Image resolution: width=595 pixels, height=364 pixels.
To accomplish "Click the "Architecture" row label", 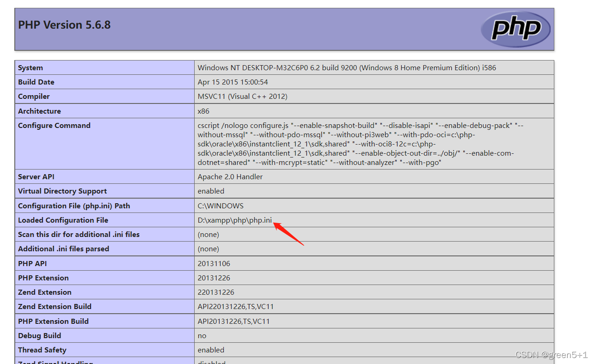I will click(39, 111).
